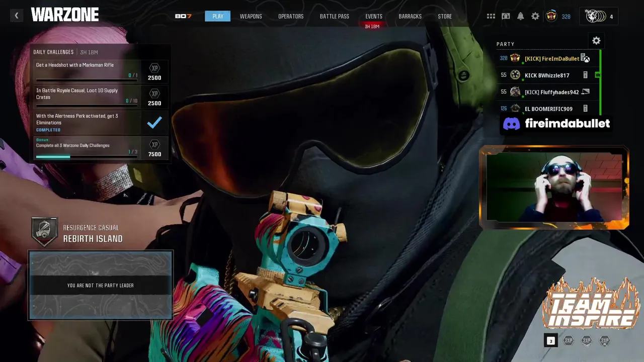Go to the BATTLE PASS tab
This screenshot has width=644, height=362.
(335, 16)
